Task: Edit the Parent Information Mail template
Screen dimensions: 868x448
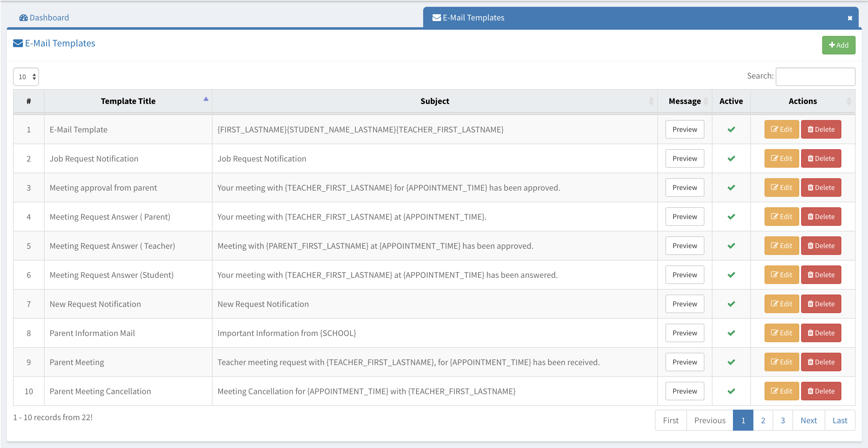Action: coord(781,333)
